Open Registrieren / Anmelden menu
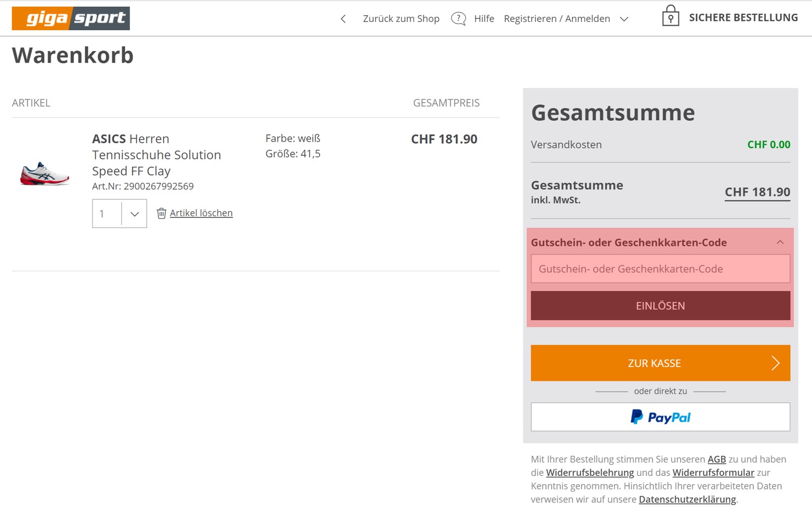This screenshot has height=511, width=812. (x=557, y=19)
